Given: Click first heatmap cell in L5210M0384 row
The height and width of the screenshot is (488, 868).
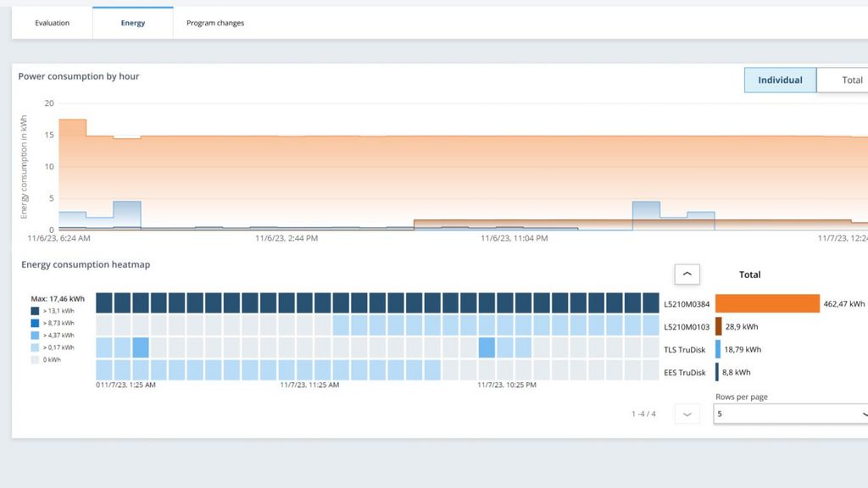Looking at the screenshot, I should point(104,303).
